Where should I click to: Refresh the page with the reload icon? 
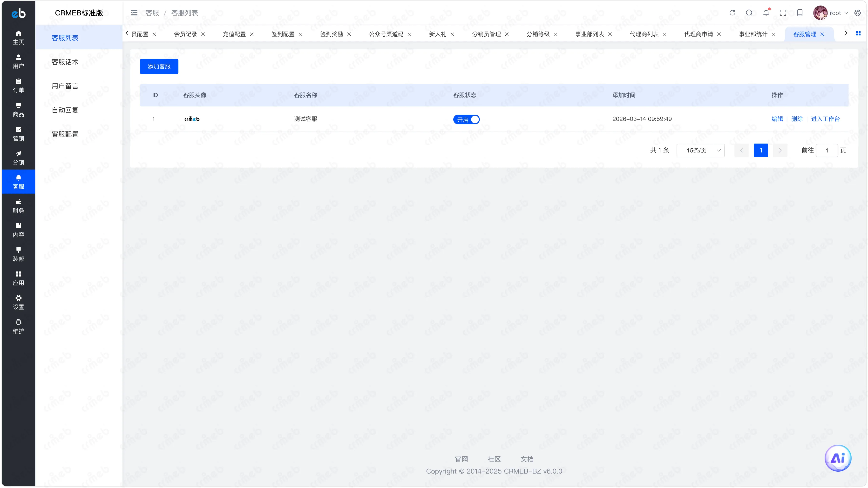[x=732, y=13]
